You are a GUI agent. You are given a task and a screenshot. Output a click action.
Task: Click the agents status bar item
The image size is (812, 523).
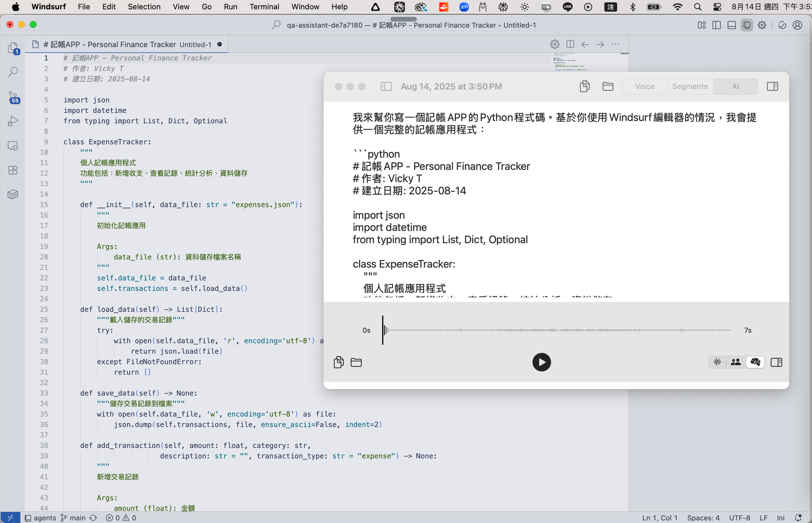coord(41,518)
